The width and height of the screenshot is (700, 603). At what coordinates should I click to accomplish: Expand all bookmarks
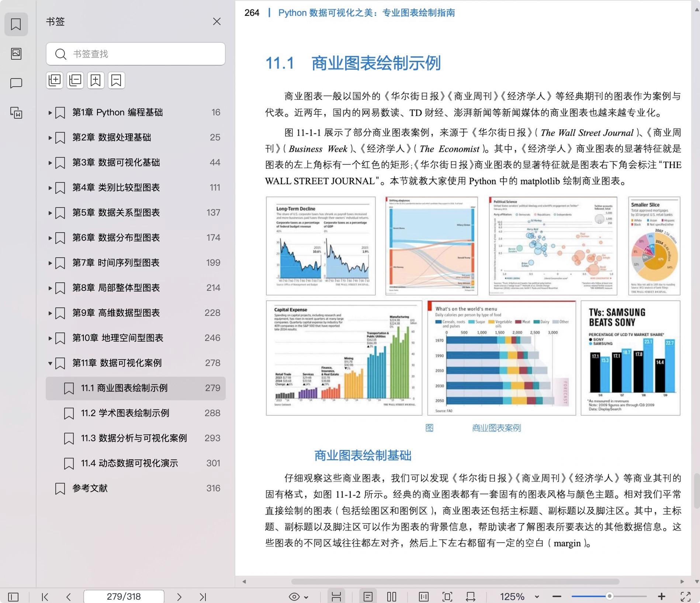(55, 80)
